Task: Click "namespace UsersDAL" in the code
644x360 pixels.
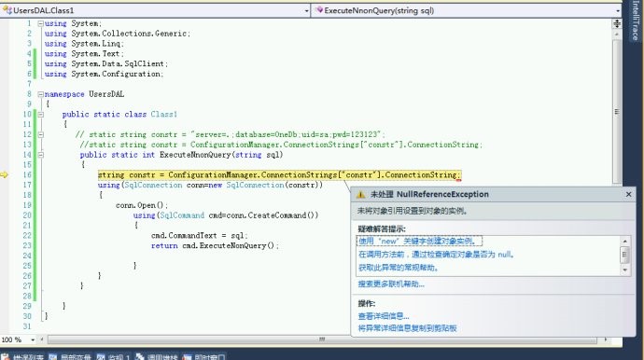Action: (84, 94)
